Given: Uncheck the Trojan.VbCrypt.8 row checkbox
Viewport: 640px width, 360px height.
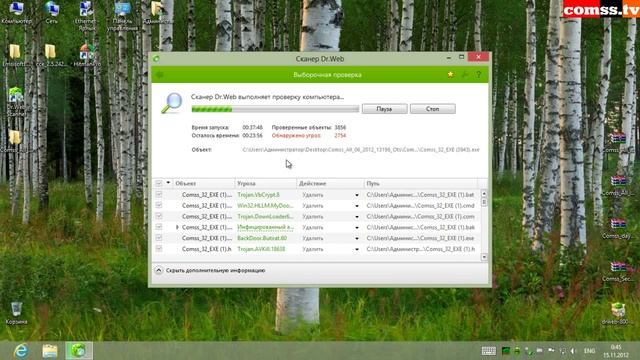Looking at the screenshot, I should pyautogui.click(x=159, y=195).
